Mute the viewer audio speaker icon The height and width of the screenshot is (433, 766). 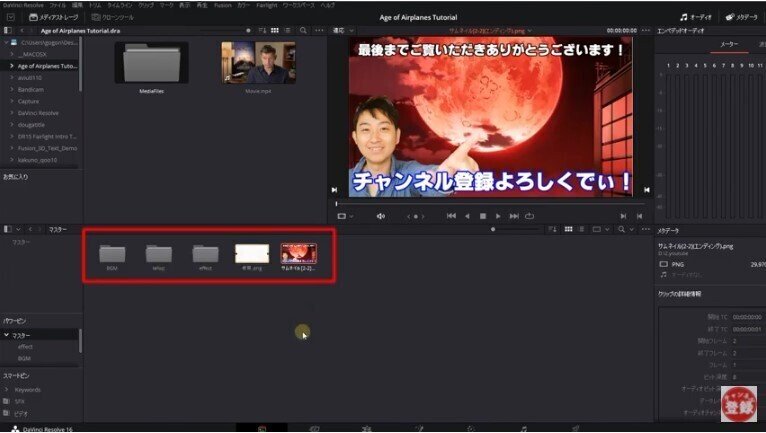click(x=381, y=216)
